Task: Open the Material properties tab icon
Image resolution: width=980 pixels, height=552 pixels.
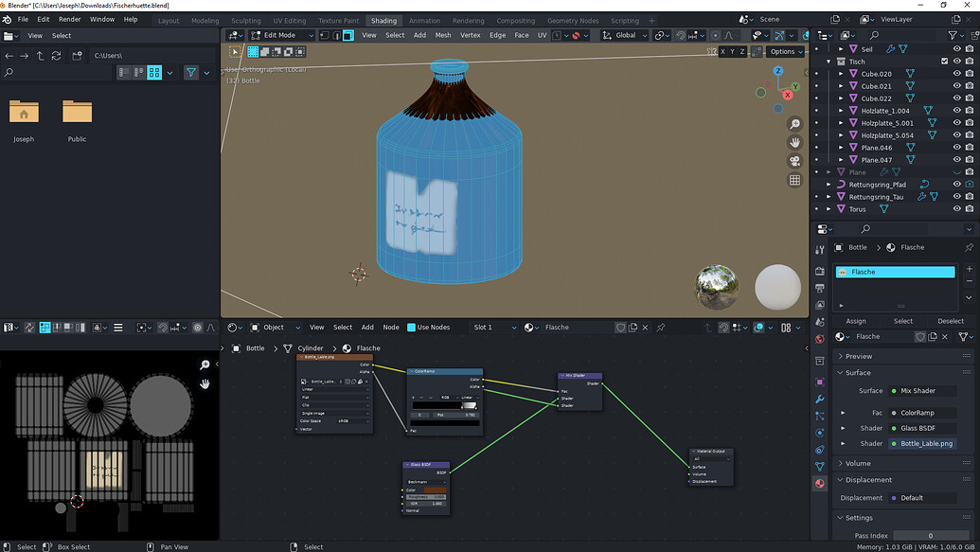Action: (820, 483)
